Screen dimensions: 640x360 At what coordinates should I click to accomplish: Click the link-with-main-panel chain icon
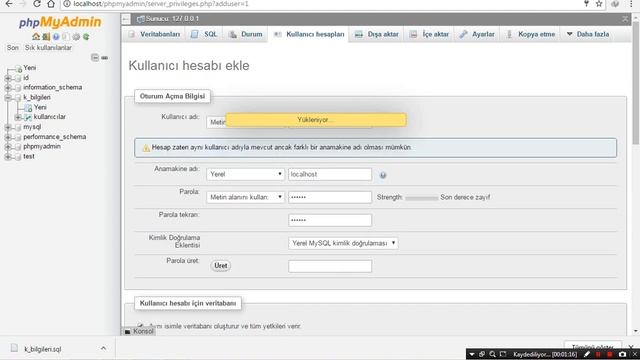(x=104, y=58)
